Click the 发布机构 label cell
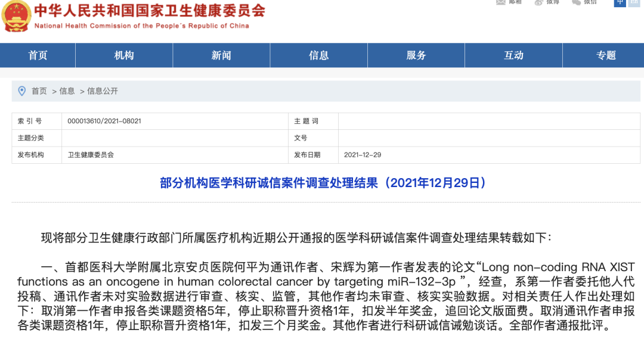The width and height of the screenshot is (644, 339). [36, 155]
